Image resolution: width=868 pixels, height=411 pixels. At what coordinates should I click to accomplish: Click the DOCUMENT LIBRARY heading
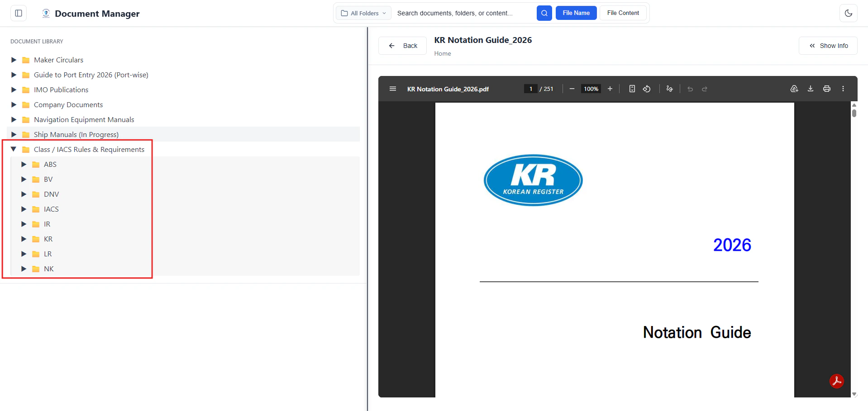tap(37, 42)
